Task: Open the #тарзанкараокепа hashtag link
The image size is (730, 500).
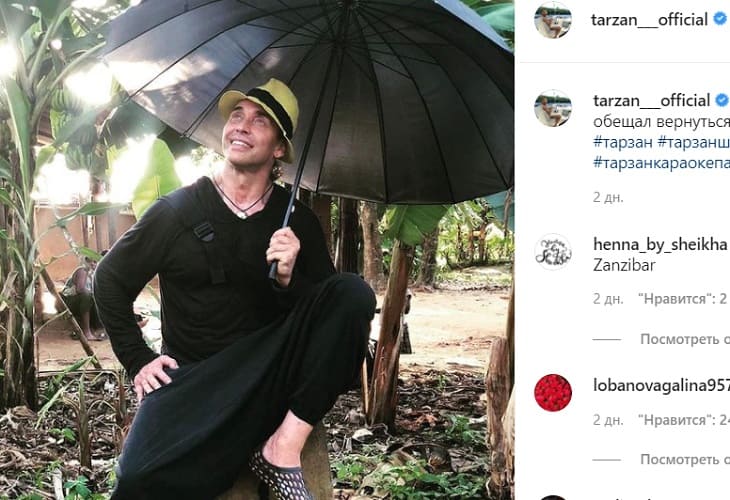Action: pyautogui.click(x=660, y=162)
